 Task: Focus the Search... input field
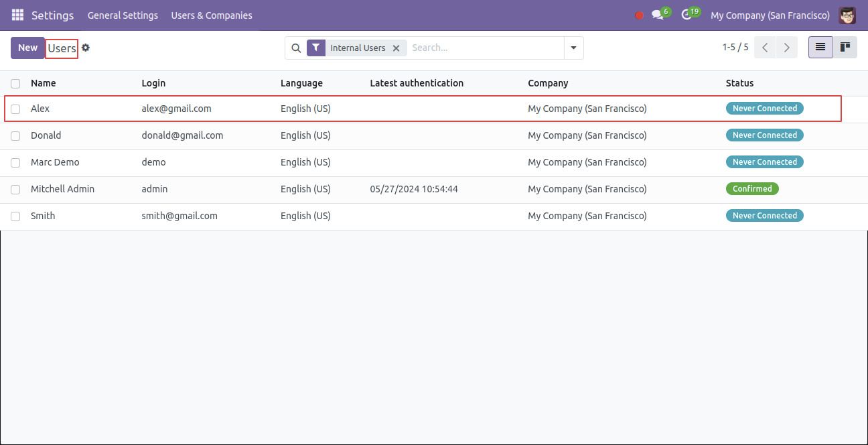click(486, 48)
